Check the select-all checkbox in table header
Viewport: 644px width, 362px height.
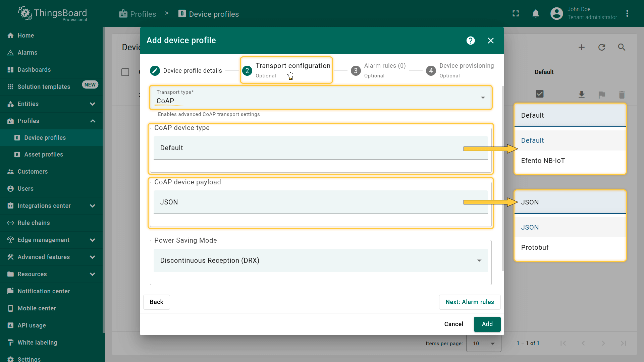click(x=125, y=72)
